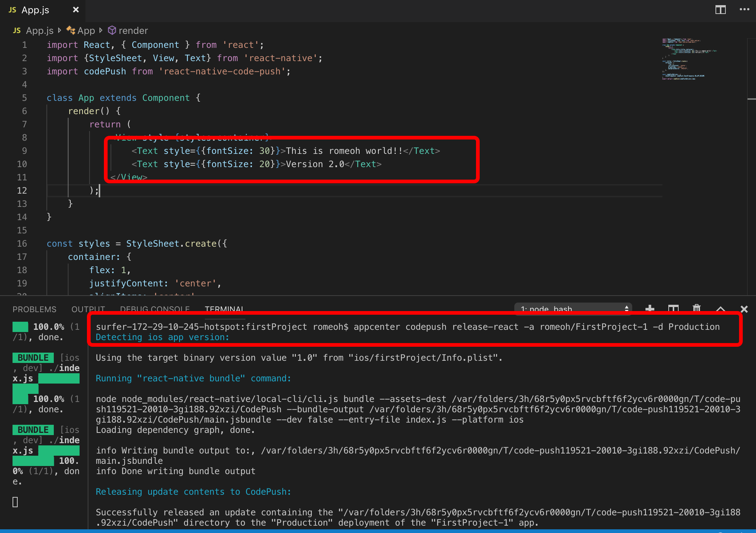Maximize the panel with the chevron up icon
The height and width of the screenshot is (533, 756).
pos(721,309)
